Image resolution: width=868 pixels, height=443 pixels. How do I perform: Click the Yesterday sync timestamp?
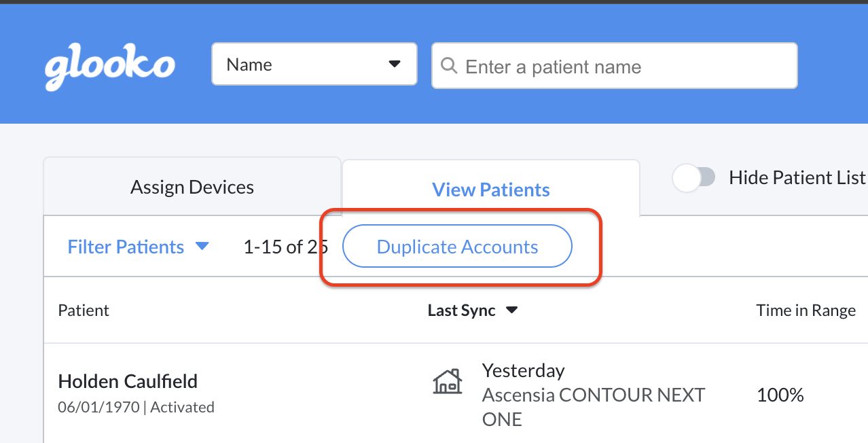click(x=523, y=370)
